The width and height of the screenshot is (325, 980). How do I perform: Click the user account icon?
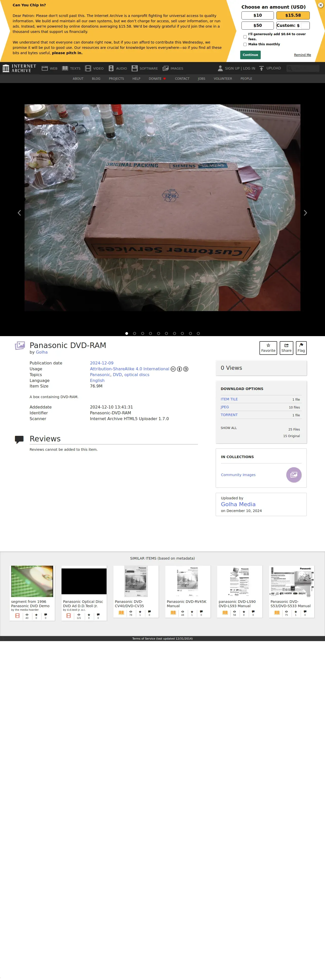(220, 69)
